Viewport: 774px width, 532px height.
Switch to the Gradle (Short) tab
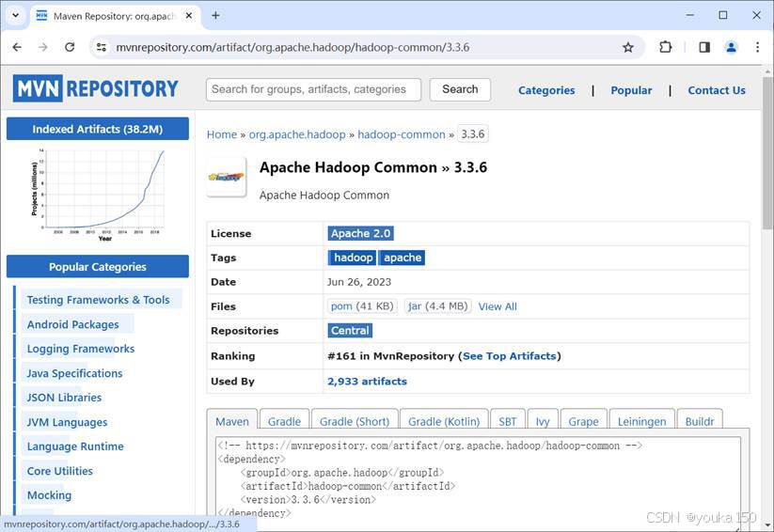355,421
